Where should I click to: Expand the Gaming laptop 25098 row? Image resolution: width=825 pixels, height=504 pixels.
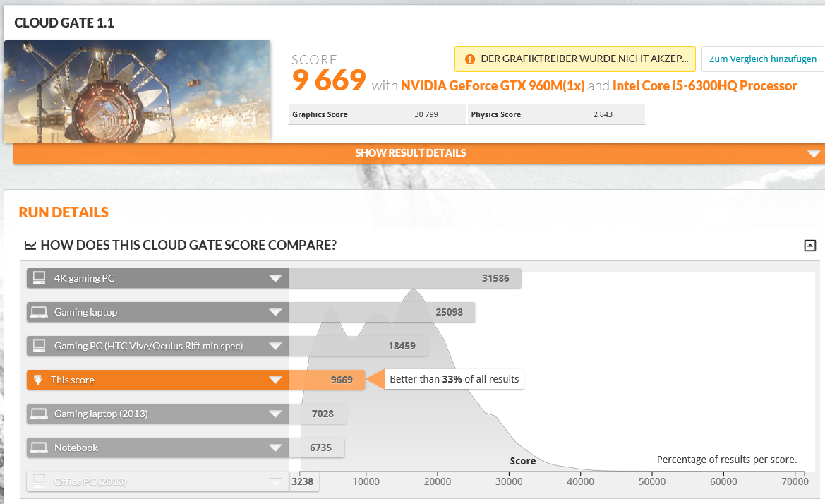click(x=275, y=312)
